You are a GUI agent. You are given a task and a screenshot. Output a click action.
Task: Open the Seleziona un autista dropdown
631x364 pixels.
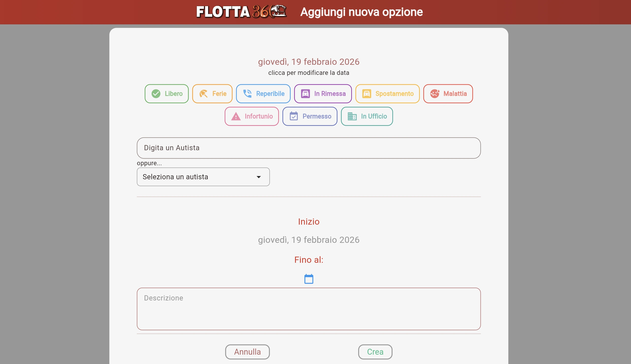click(203, 177)
